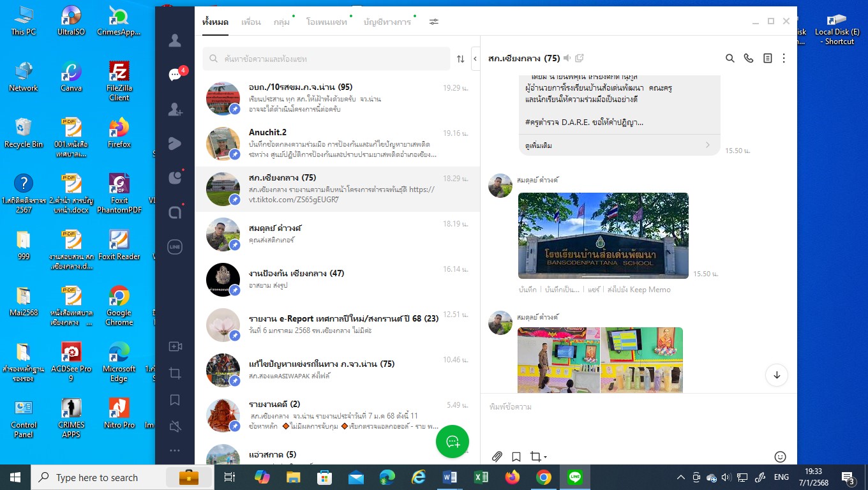Toggle mute notifications in the left sidebar
The height and width of the screenshot is (490, 868).
click(x=175, y=426)
